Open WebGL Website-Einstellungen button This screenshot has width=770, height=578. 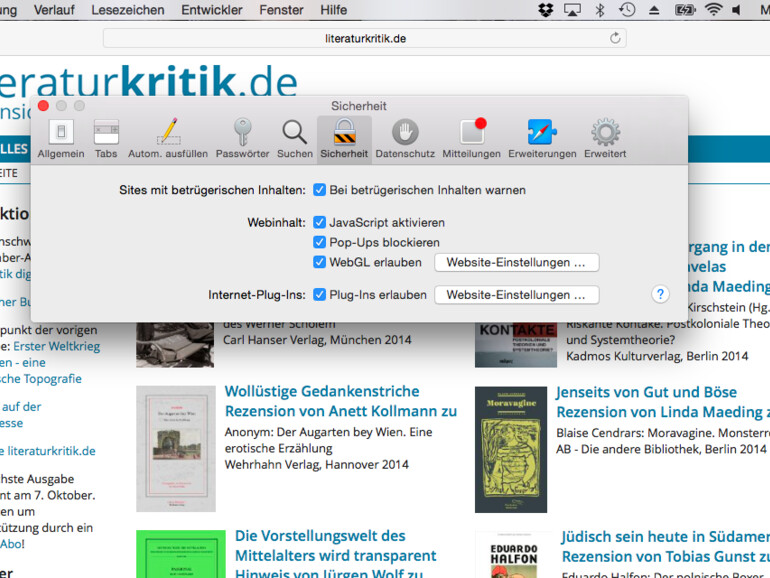point(517,262)
